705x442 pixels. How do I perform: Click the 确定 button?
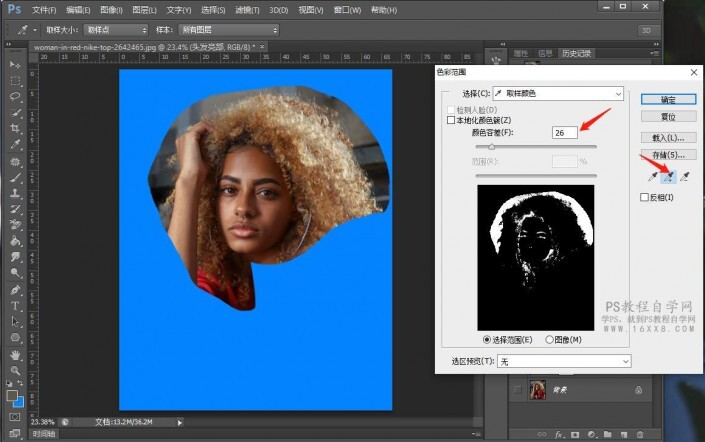pos(668,100)
